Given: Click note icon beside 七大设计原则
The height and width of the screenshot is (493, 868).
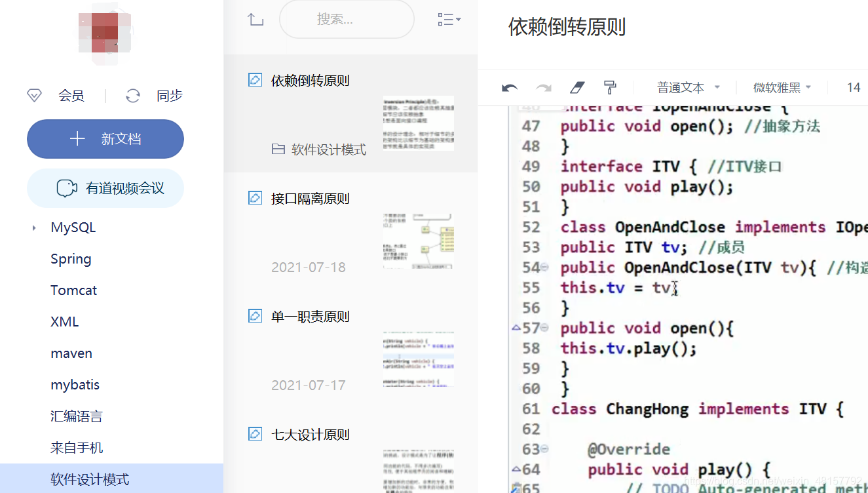Looking at the screenshot, I should point(255,433).
